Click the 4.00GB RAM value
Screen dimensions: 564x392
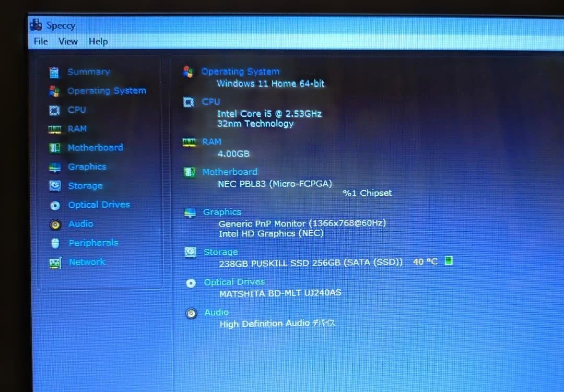tap(233, 154)
